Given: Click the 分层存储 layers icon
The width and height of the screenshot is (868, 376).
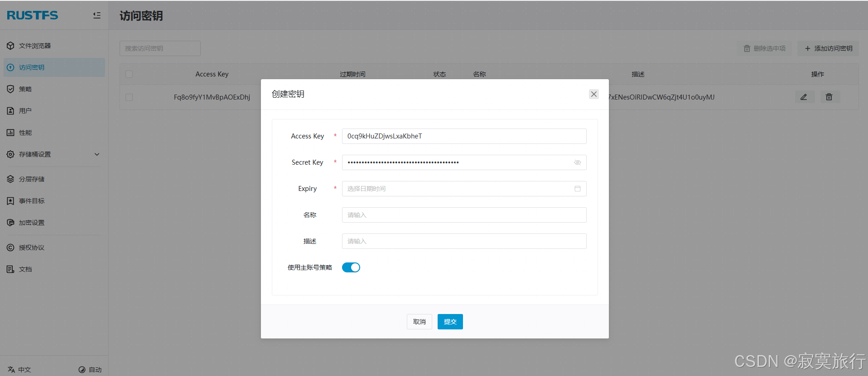Looking at the screenshot, I should [10, 179].
